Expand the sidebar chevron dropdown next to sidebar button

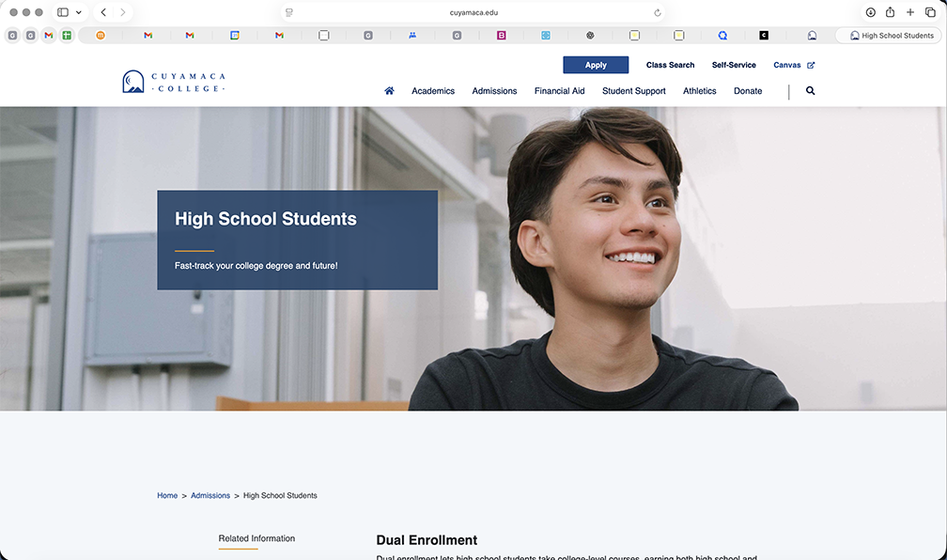(x=79, y=12)
